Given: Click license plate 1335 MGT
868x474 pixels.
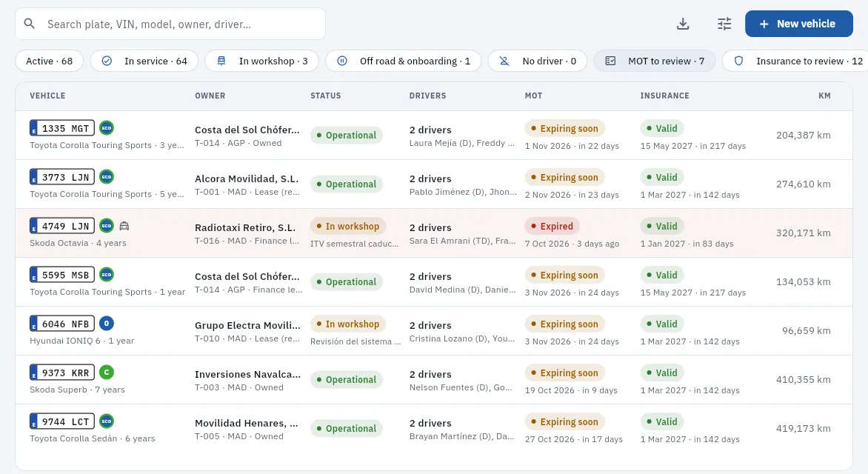Looking at the screenshot, I should click(62, 128).
